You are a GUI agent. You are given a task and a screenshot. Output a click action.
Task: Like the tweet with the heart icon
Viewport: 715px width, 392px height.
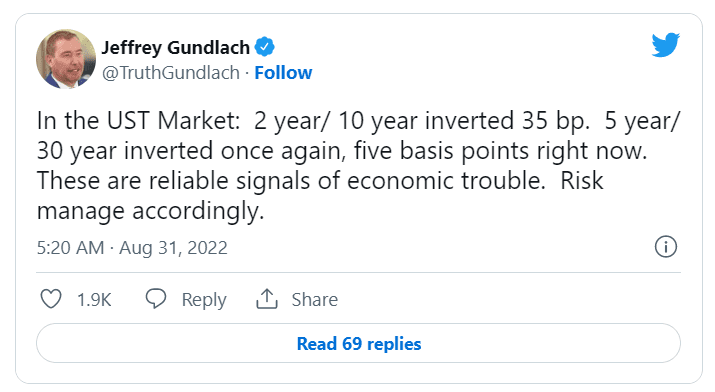pyautogui.click(x=51, y=299)
